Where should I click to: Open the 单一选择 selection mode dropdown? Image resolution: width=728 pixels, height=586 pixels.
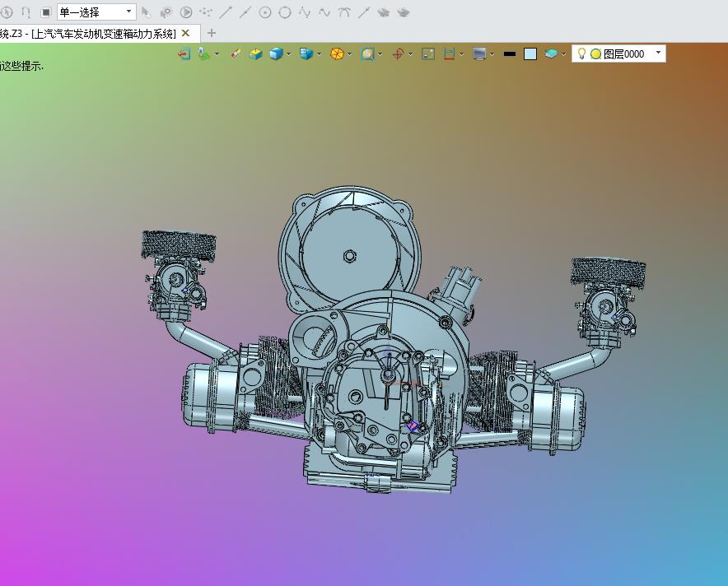click(x=96, y=12)
